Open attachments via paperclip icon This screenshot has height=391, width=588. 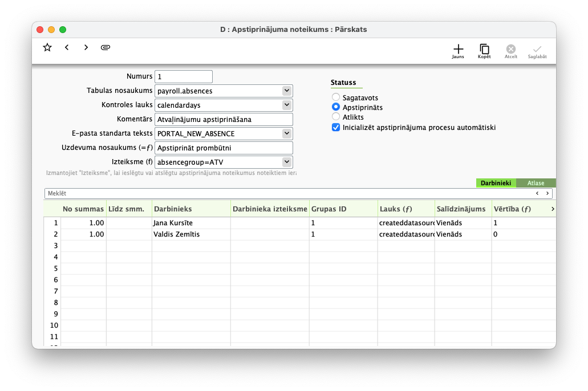click(106, 47)
